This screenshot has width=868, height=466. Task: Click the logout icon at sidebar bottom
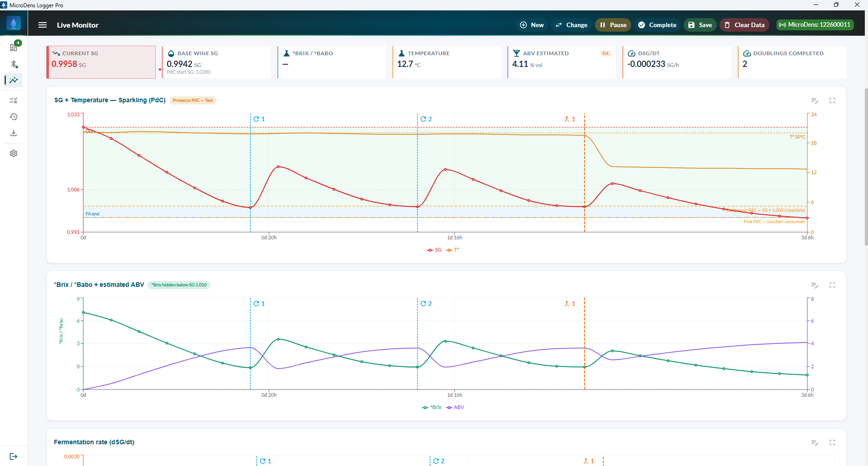[14, 456]
